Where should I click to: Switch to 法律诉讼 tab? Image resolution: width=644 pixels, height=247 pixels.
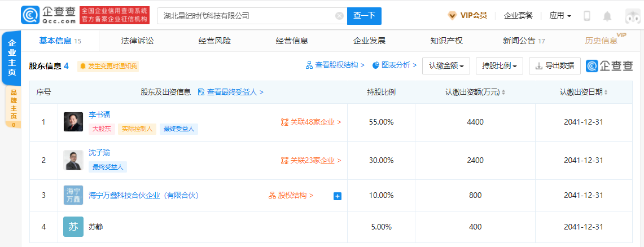tap(137, 41)
